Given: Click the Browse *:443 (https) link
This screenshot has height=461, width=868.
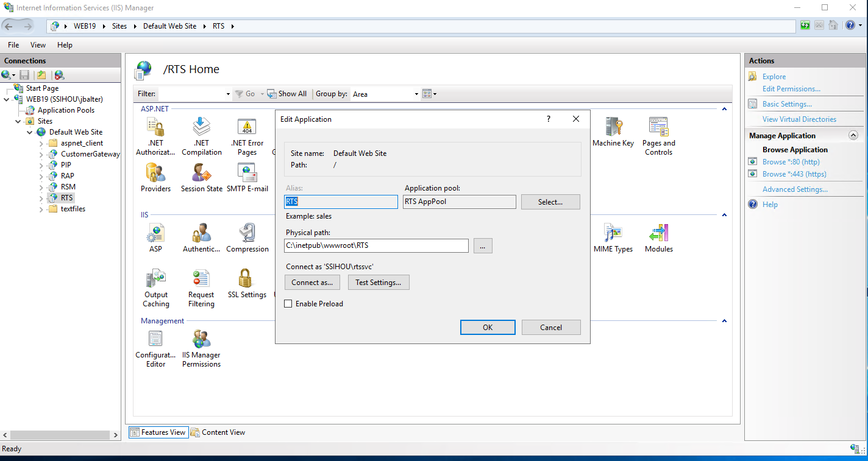Looking at the screenshot, I should [794, 174].
